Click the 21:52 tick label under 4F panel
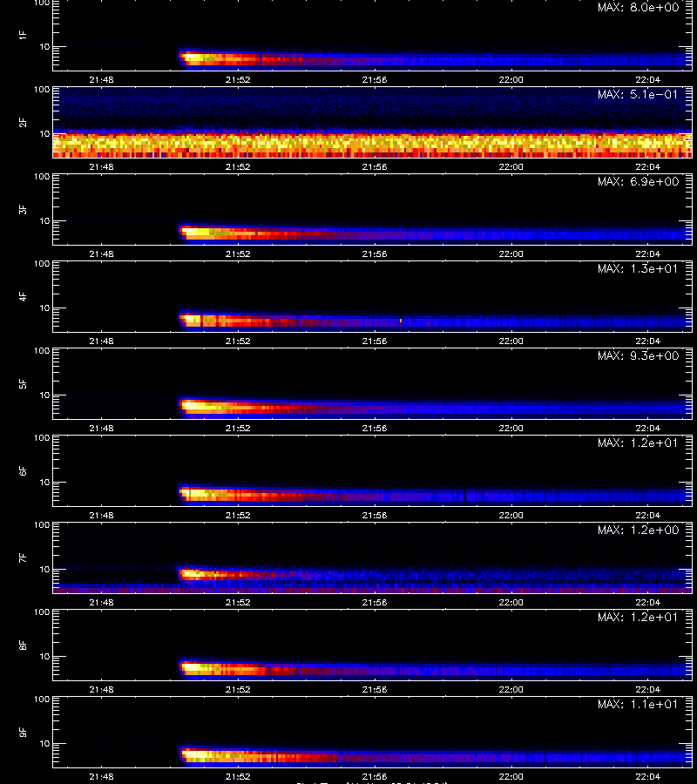 pos(238,341)
